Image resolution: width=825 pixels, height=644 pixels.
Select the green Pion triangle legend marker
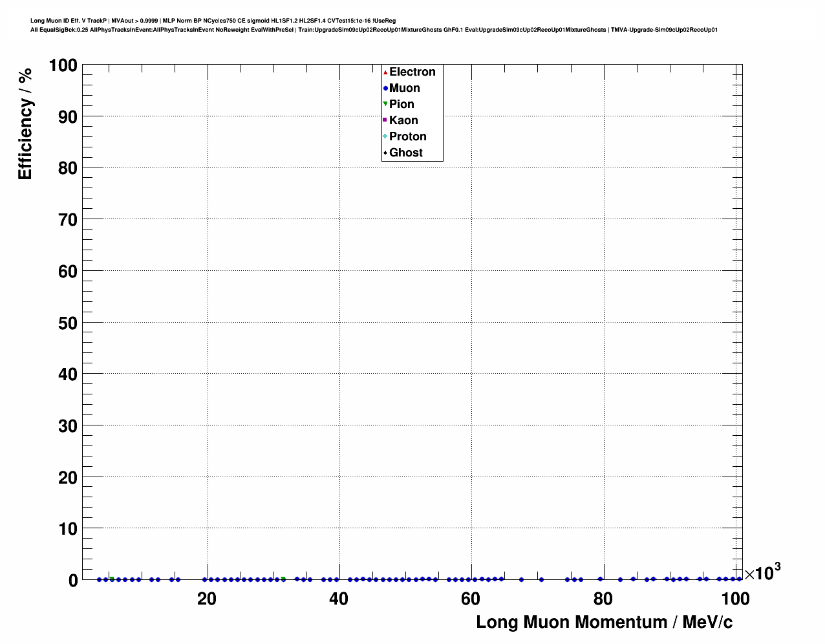(385, 104)
